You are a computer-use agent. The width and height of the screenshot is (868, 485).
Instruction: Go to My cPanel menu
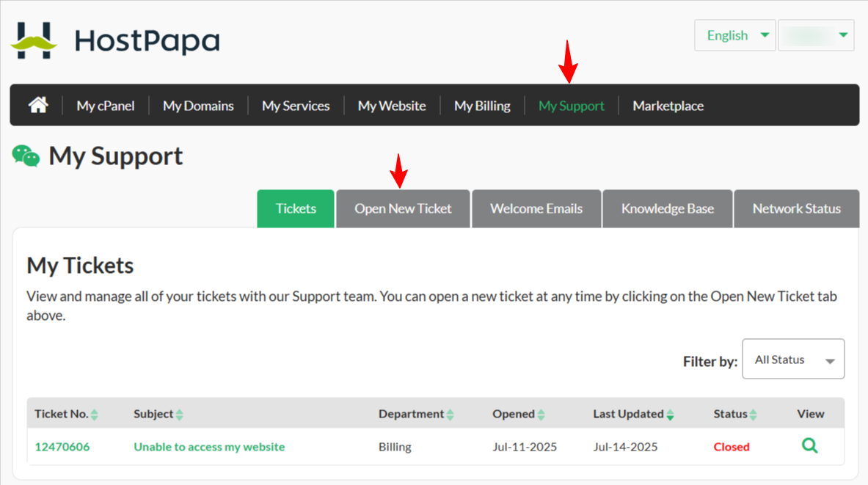[x=105, y=106]
